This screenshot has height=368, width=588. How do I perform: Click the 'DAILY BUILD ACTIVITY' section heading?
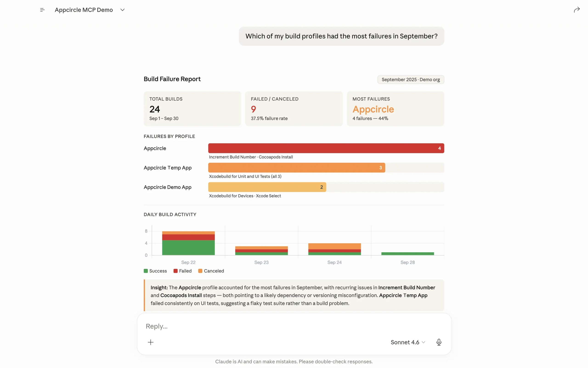(x=170, y=214)
